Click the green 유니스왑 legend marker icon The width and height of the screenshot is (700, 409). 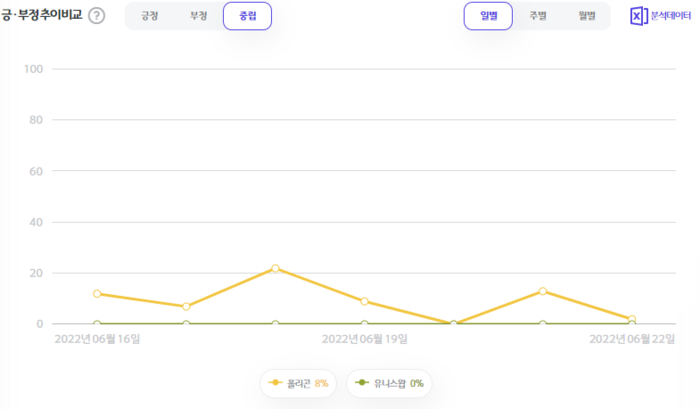click(x=361, y=383)
